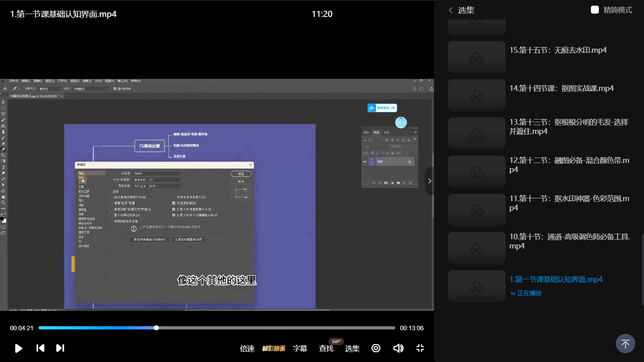Click the speaker volume icon
This screenshot has height=362, width=644.
pos(398,348)
